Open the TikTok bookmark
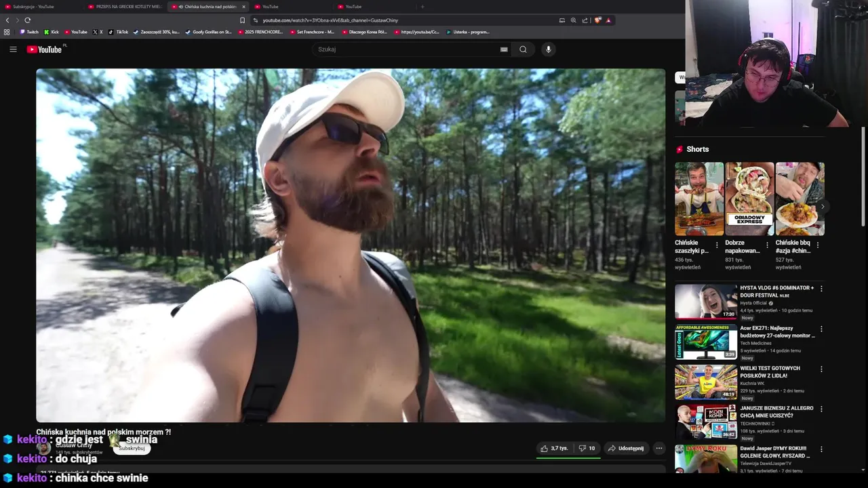 118,32
